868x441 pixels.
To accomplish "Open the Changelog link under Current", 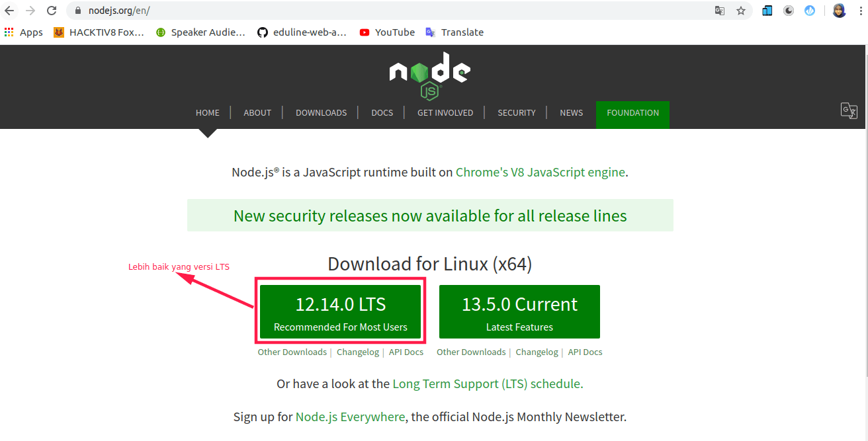I will 537,352.
